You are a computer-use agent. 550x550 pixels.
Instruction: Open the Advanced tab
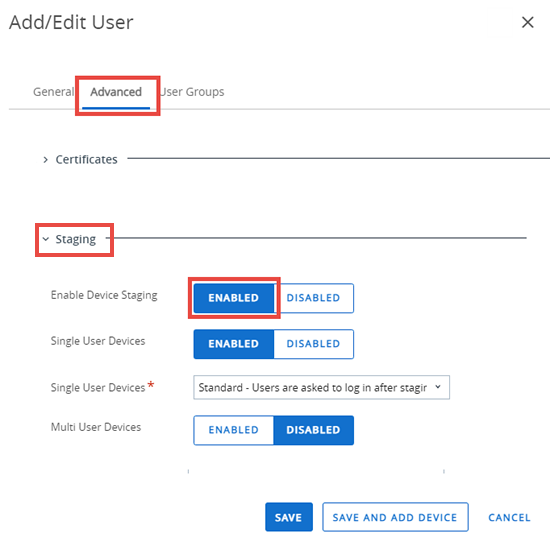click(x=116, y=92)
